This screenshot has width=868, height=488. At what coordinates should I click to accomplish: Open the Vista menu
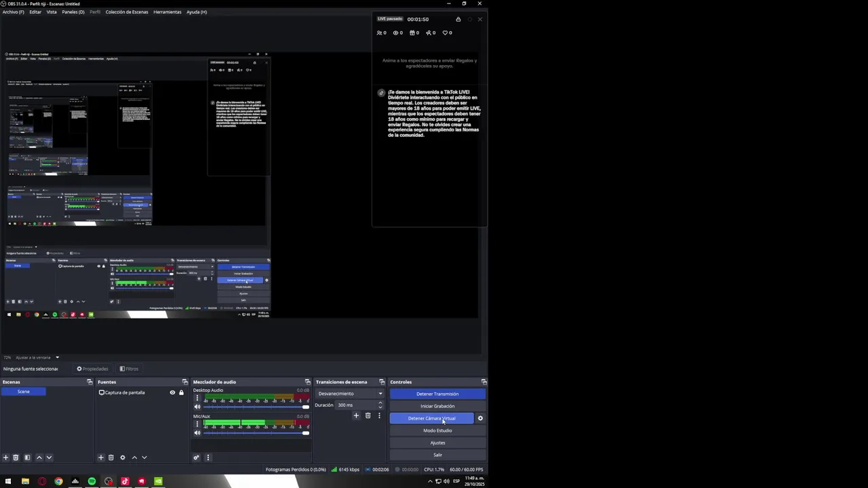52,12
